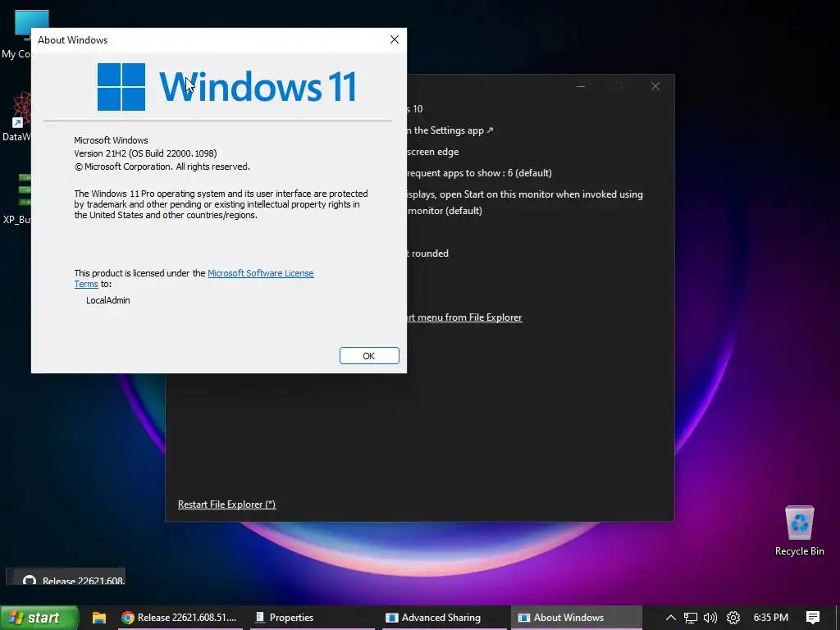The image size is (840, 630).
Task: Click the Windows 11 logo
Action: pyautogui.click(x=227, y=87)
